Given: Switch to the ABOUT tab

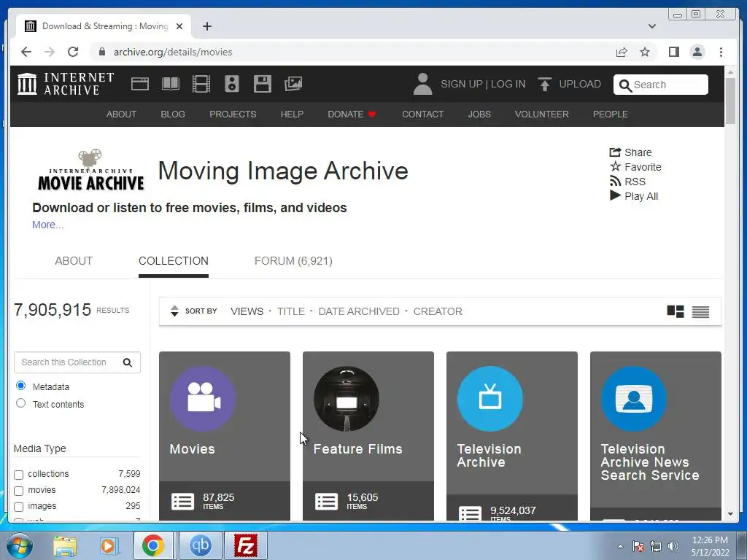Looking at the screenshot, I should [x=74, y=261].
